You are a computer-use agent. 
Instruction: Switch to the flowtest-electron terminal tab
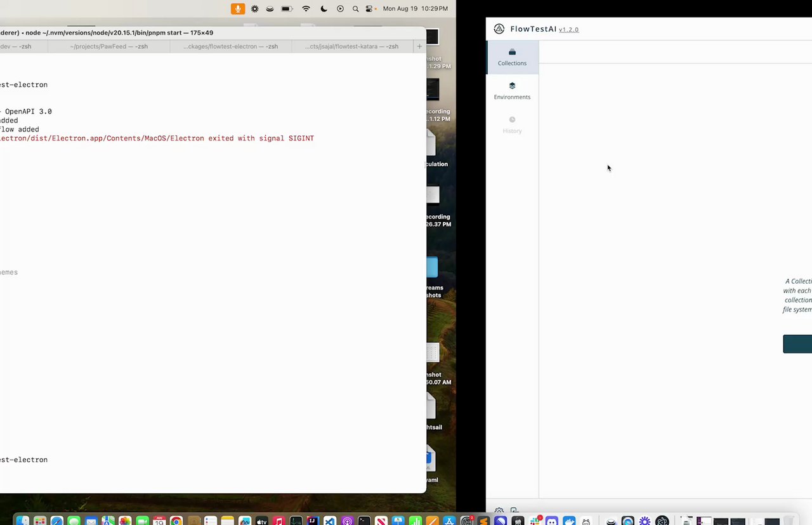pyautogui.click(x=230, y=46)
